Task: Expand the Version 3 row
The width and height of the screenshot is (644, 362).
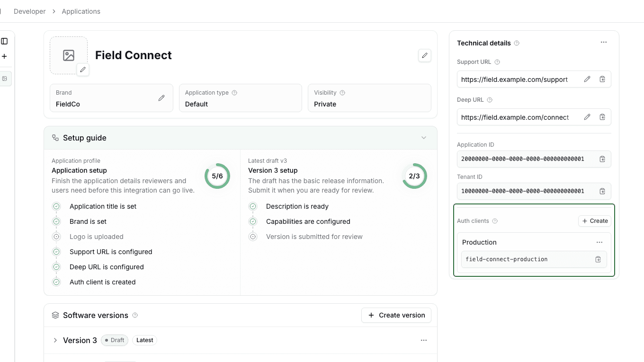Action: click(55, 340)
